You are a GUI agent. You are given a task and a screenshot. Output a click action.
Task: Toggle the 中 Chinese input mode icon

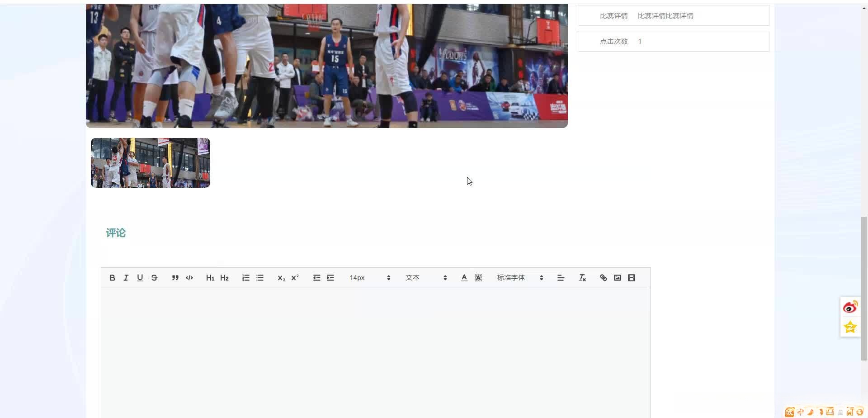800,412
